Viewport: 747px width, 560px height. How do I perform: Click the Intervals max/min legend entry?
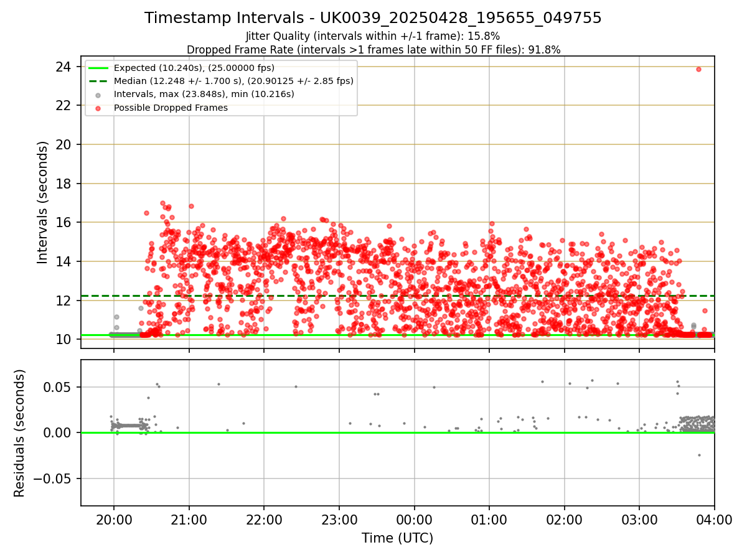(204, 95)
